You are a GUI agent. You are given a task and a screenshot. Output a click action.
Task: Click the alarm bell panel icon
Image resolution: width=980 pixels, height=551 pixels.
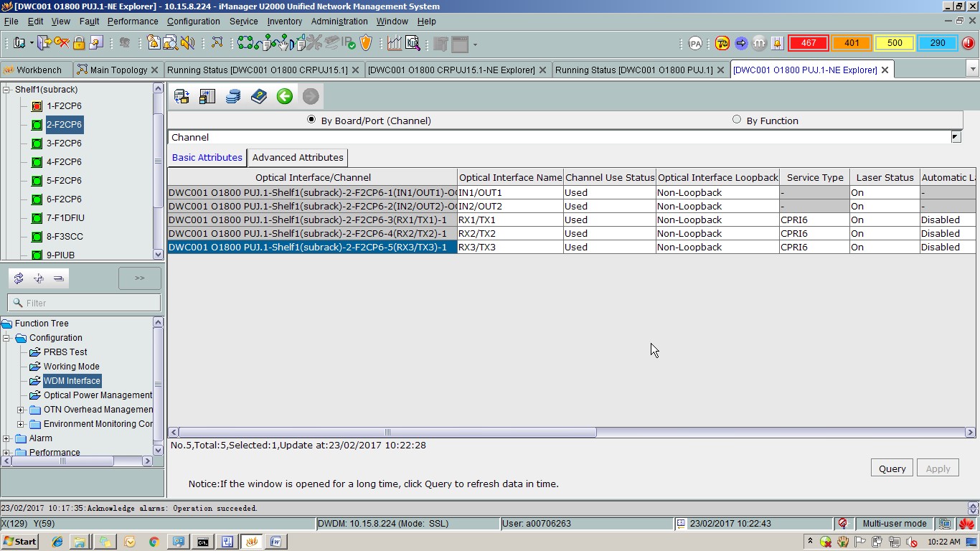tap(777, 43)
